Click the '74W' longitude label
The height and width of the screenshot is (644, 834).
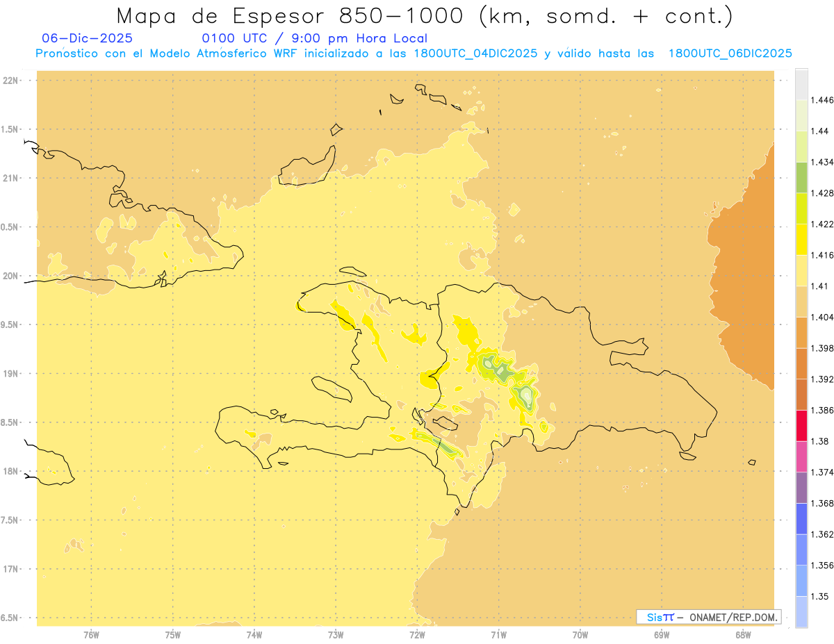pos(254,635)
